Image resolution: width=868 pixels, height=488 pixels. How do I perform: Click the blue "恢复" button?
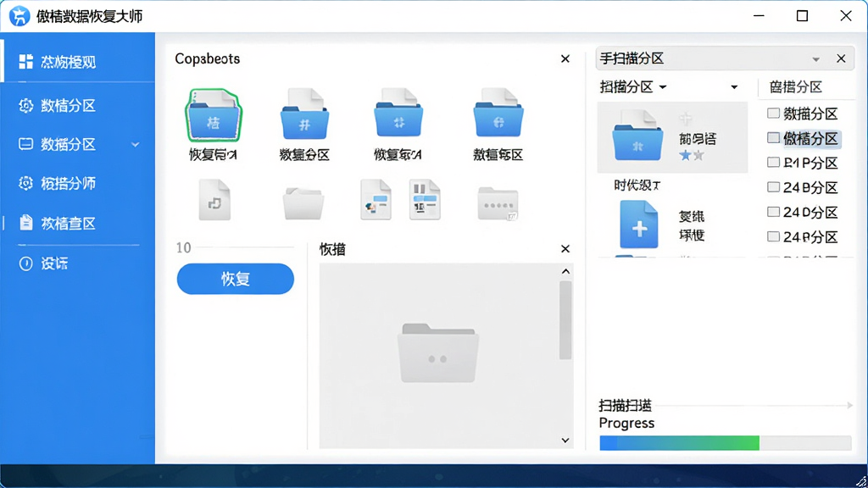(236, 279)
